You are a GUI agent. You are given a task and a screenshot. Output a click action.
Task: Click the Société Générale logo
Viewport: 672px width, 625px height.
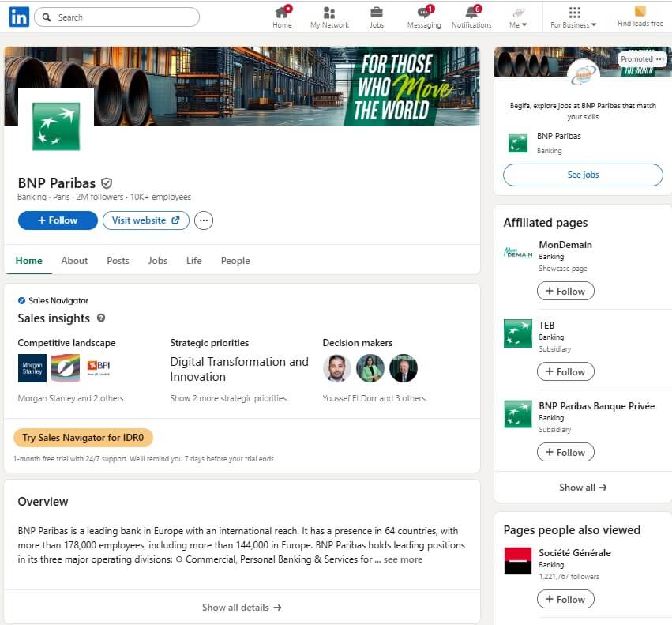click(x=518, y=561)
